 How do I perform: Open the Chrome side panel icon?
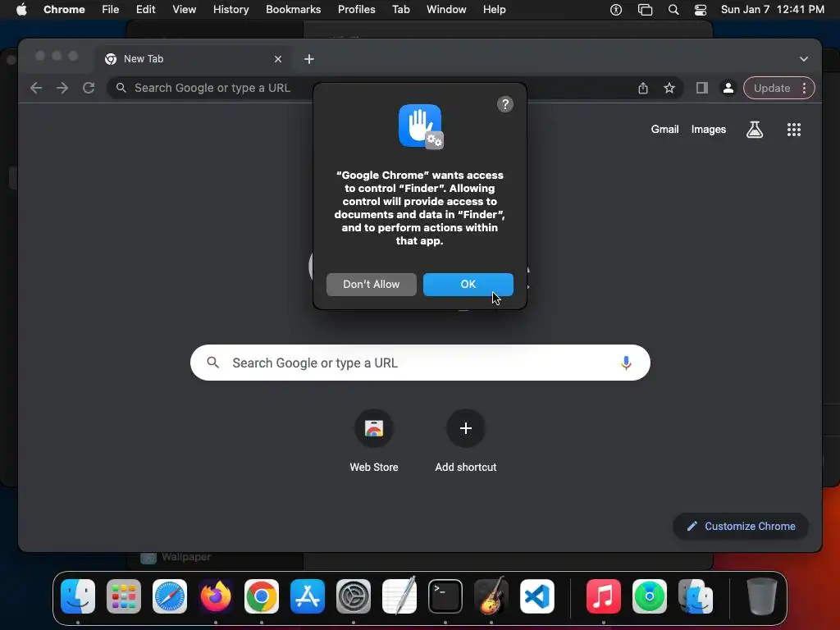[702, 88]
